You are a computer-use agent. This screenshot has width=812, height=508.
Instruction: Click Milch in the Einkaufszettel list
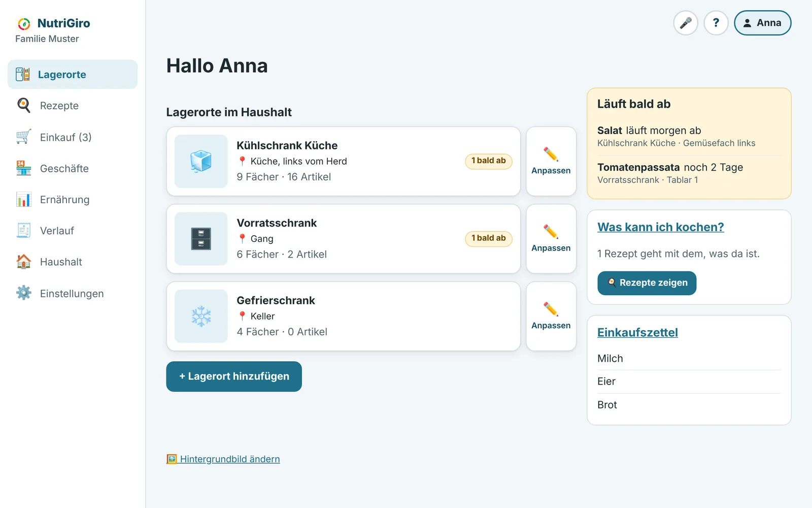[689, 358]
